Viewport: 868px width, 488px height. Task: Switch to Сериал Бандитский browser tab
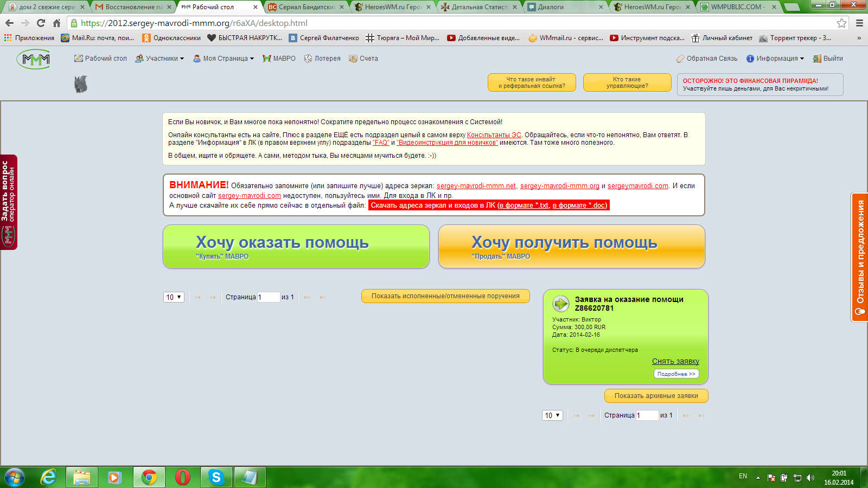tap(307, 7)
